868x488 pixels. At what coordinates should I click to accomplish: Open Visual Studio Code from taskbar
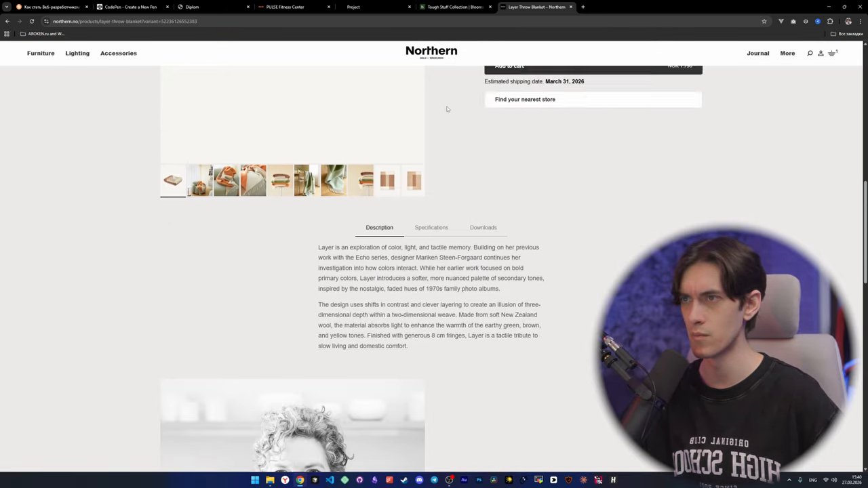pyautogui.click(x=330, y=480)
